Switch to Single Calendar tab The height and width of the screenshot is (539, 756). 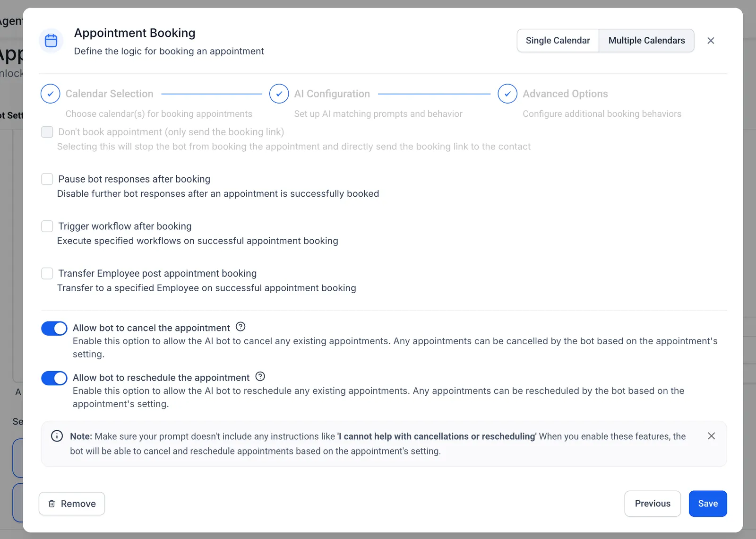pos(558,41)
